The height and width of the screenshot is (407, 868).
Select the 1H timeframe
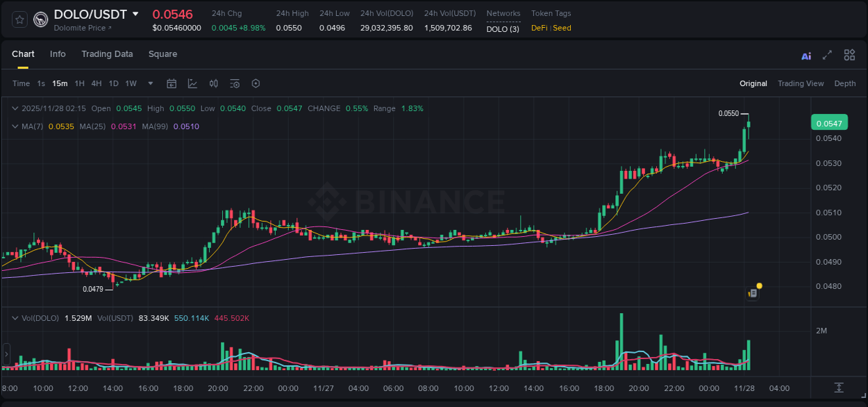pos(79,83)
